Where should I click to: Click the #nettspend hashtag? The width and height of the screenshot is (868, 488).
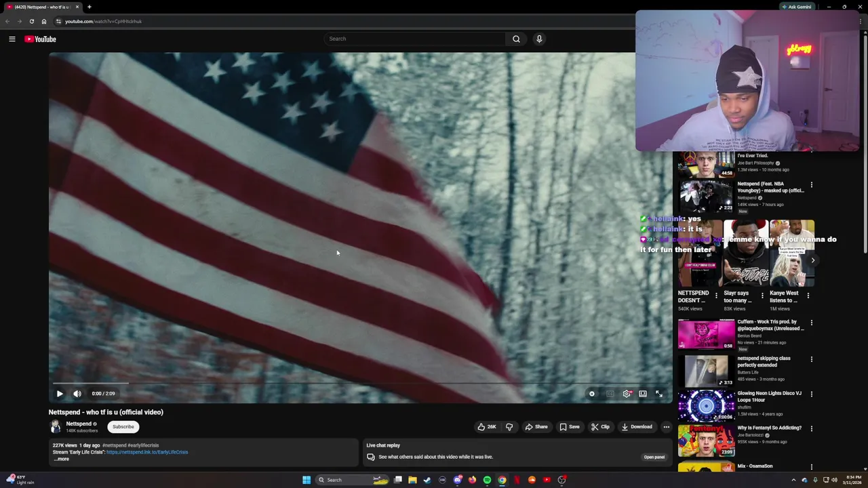point(114,445)
